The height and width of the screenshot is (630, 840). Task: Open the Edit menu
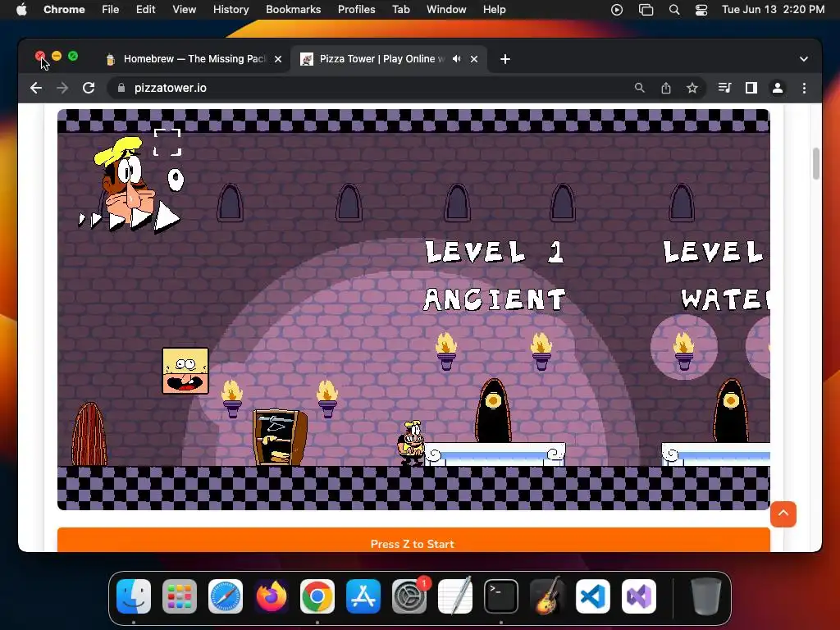(145, 9)
